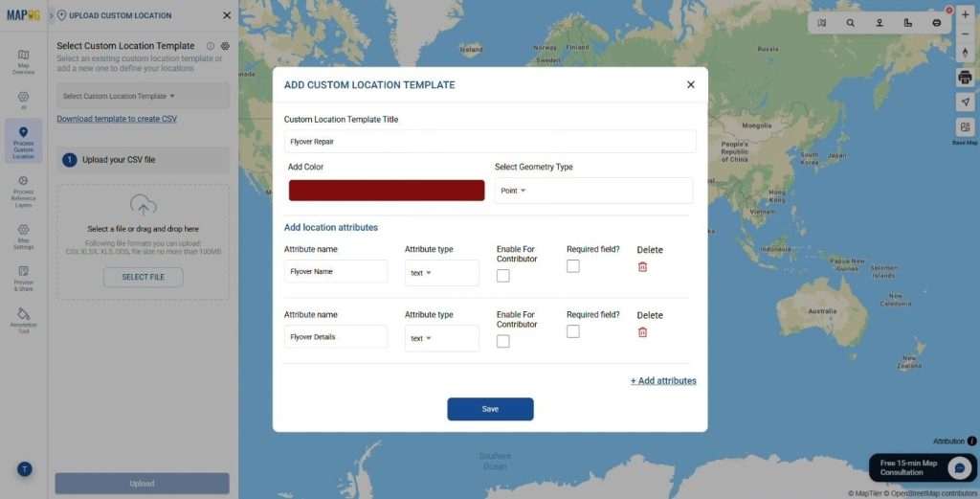Screen dimensions: 980x499
Task: Open attribute type dropdown for Flyover Details
Action: click(x=442, y=338)
